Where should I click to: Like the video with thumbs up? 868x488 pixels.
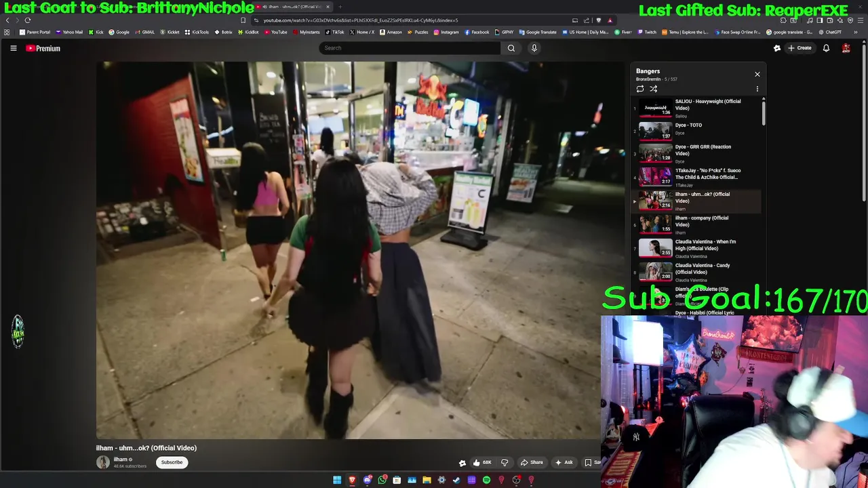pyautogui.click(x=482, y=462)
